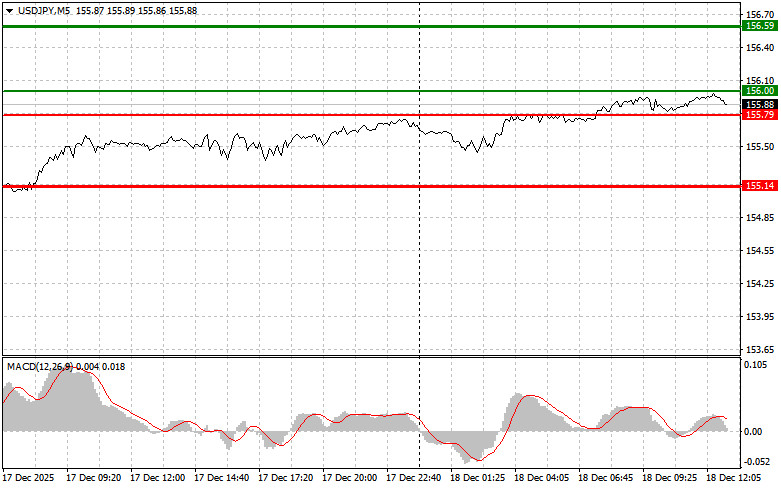Click the black 155.88 current price label
The height and width of the screenshot is (489, 781).
click(x=760, y=105)
